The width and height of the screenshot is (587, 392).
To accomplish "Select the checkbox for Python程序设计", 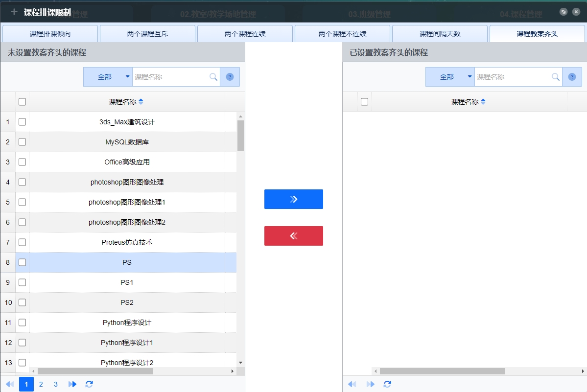I will [x=22, y=323].
